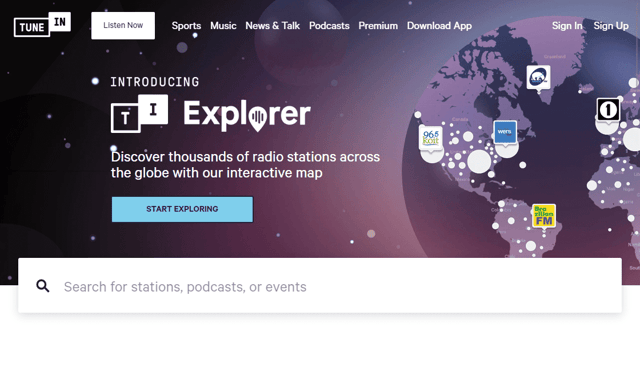This screenshot has height=372, width=640.
Task: Focus the stations, podcasts, or events search field
Action: click(320, 286)
